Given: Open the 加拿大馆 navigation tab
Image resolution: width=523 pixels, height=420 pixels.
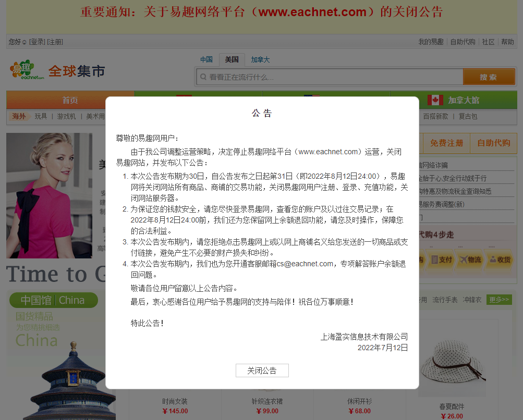Looking at the screenshot, I should click(x=454, y=100).
